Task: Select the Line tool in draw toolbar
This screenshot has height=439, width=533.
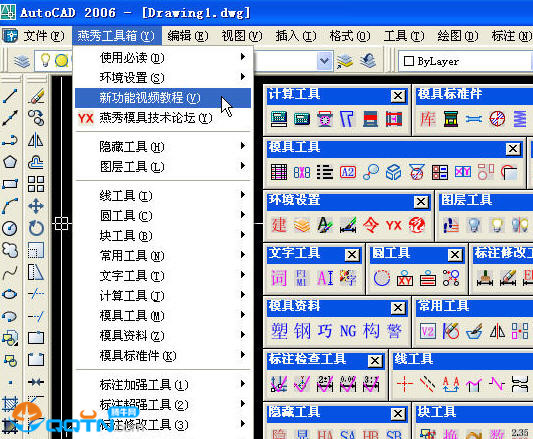Action: (10, 96)
